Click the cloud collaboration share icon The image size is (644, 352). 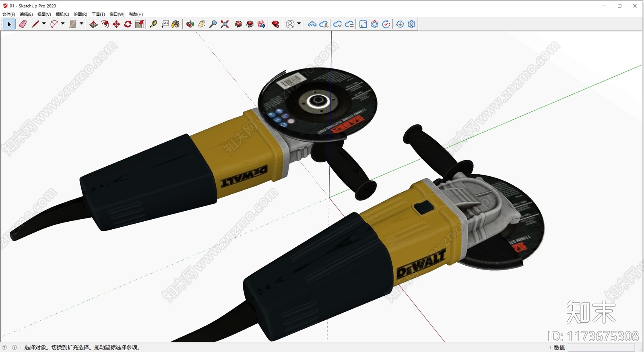click(x=324, y=25)
